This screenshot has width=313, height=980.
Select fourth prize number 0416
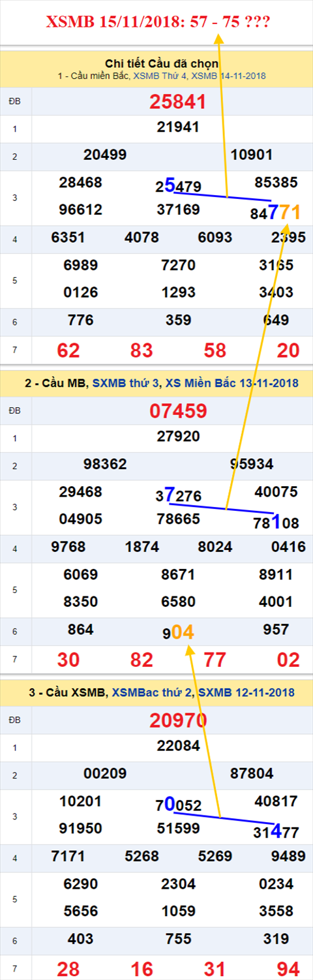pyautogui.click(x=288, y=547)
